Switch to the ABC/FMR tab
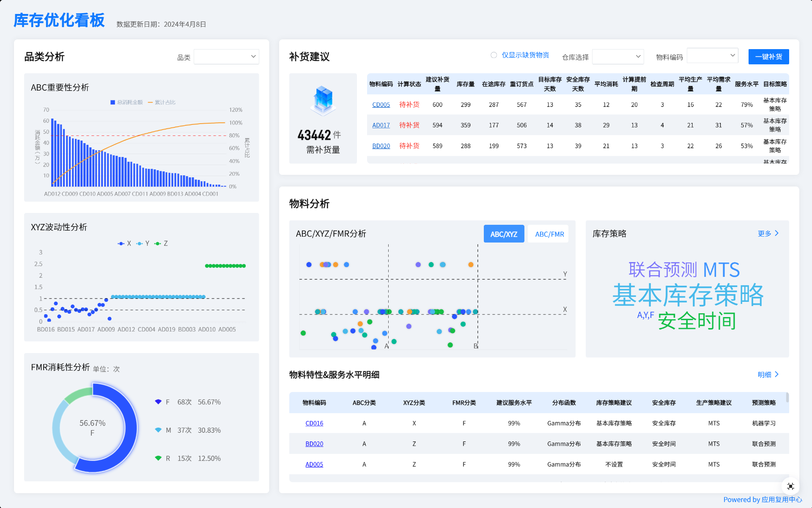Screen dimensions: 812x508 tap(549, 234)
